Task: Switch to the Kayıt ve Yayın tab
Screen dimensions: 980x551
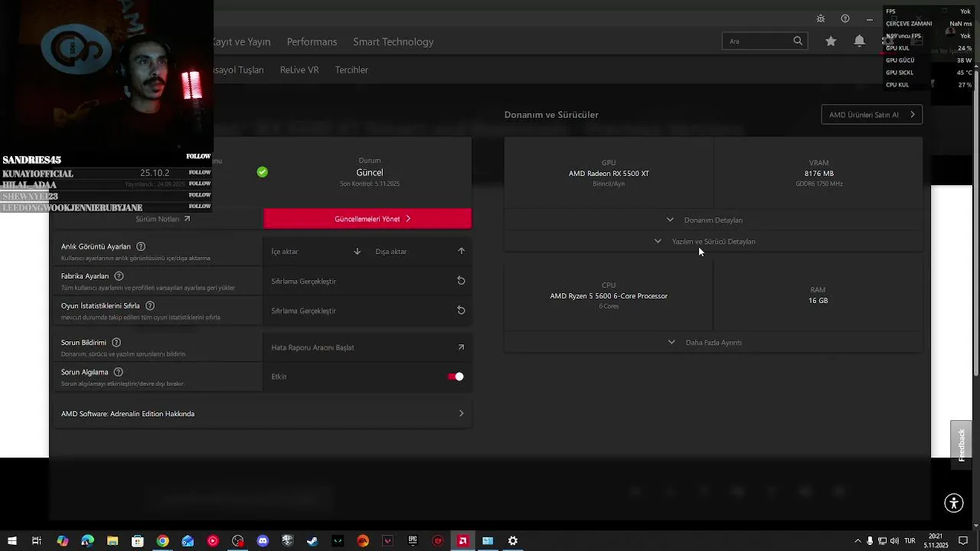Action: click(x=242, y=42)
